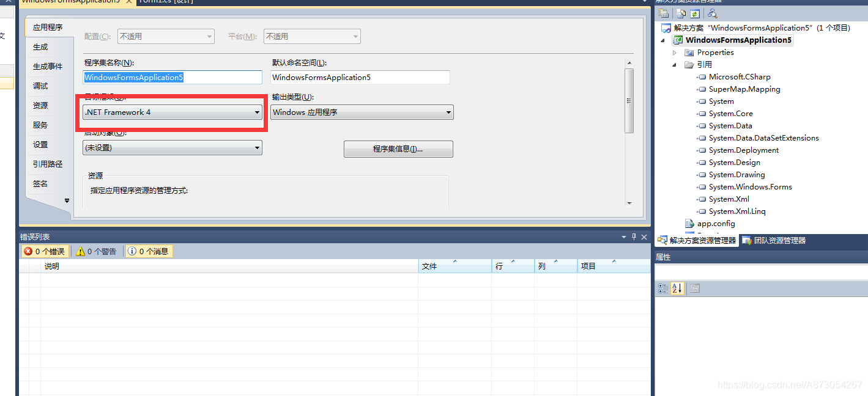Screen dimensions: 868x396
Task: Open the 调试 page in the properties sidebar
Action: pos(40,86)
